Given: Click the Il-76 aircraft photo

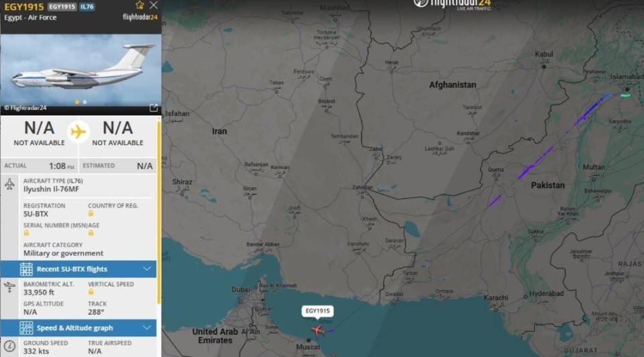Looking at the screenshot, I should click(81, 70).
